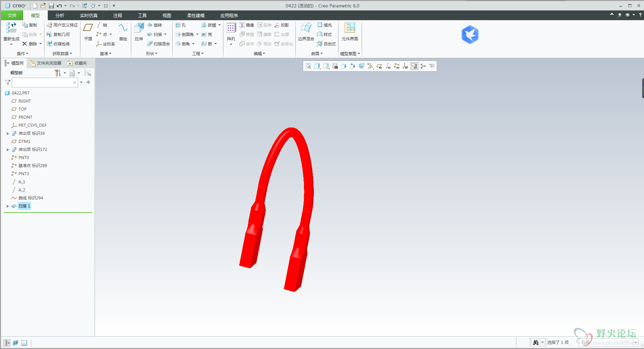This screenshot has width=644, height=349.
Task: Click the Component Interface (元件界面) icon
Action: (350, 32)
